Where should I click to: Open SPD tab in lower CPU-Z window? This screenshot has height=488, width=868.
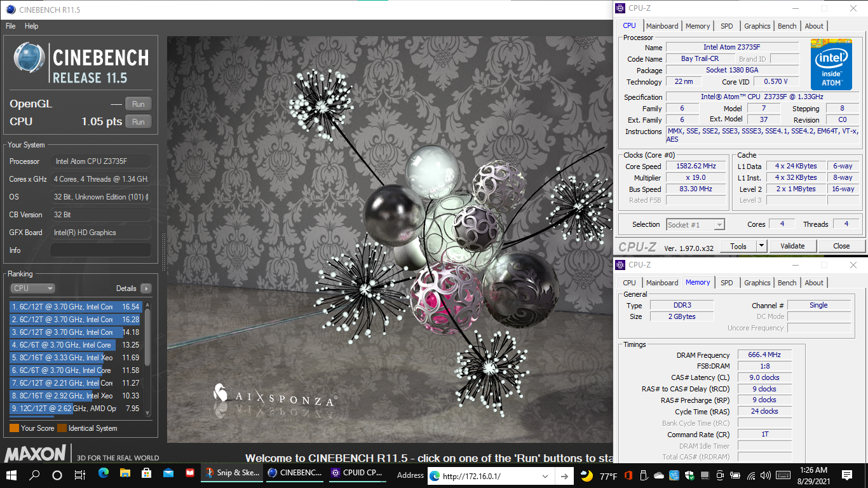(726, 283)
